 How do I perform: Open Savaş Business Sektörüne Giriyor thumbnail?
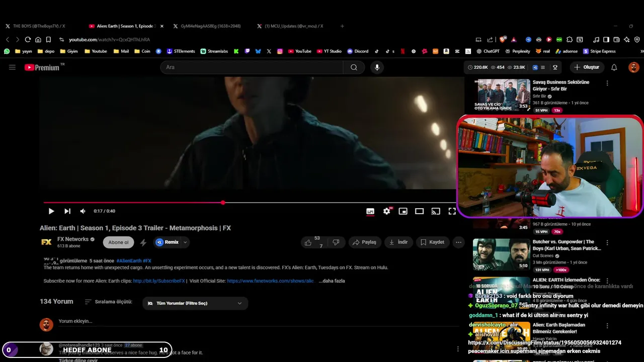501,95
